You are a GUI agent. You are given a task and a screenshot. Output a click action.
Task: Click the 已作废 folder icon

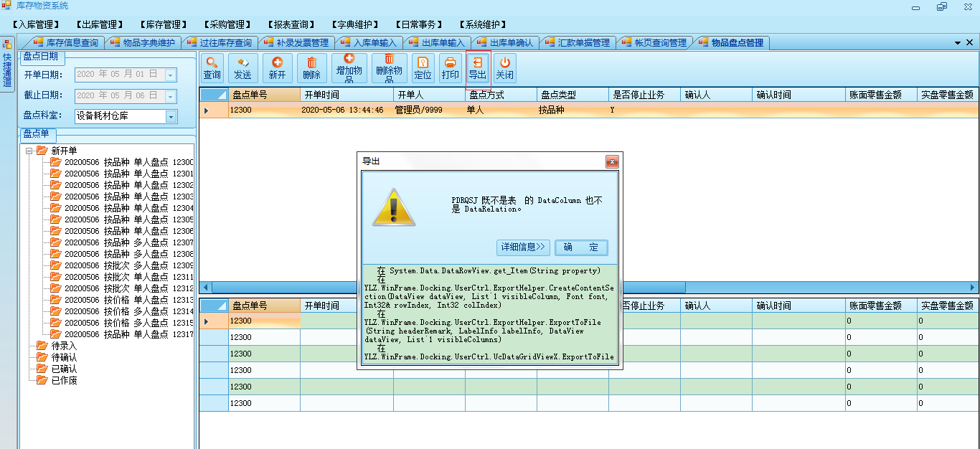click(x=42, y=380)
